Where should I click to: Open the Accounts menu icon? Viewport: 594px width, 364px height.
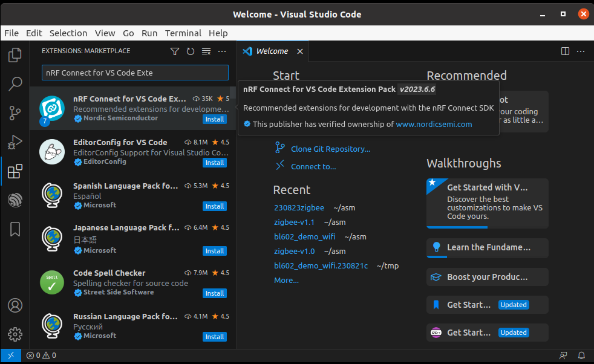[x=15, y=305]
